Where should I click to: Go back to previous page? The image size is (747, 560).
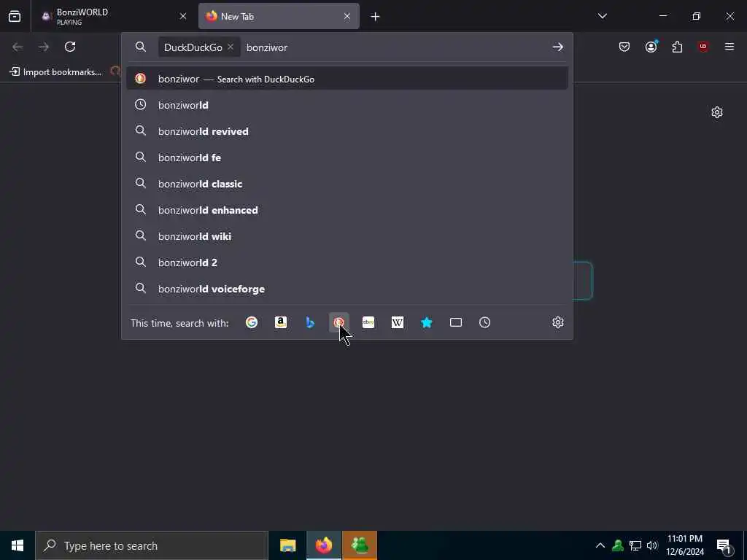click(x=18, y=47)
